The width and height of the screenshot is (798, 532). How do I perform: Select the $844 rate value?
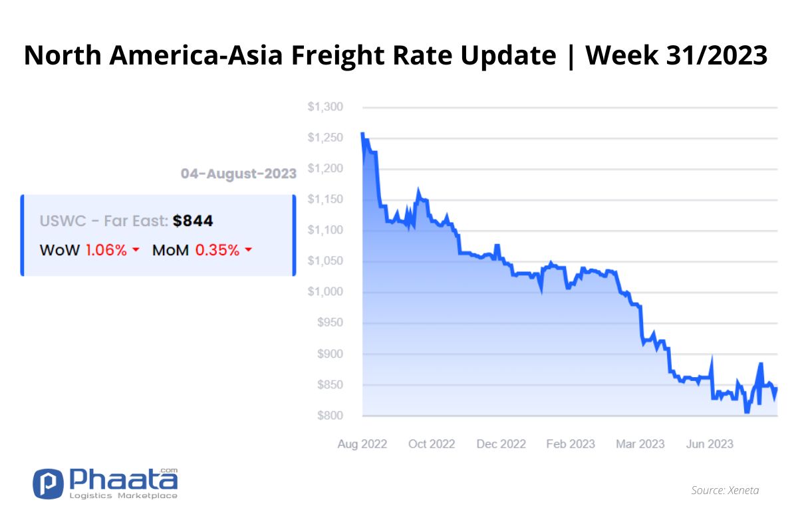pos(193,221)
